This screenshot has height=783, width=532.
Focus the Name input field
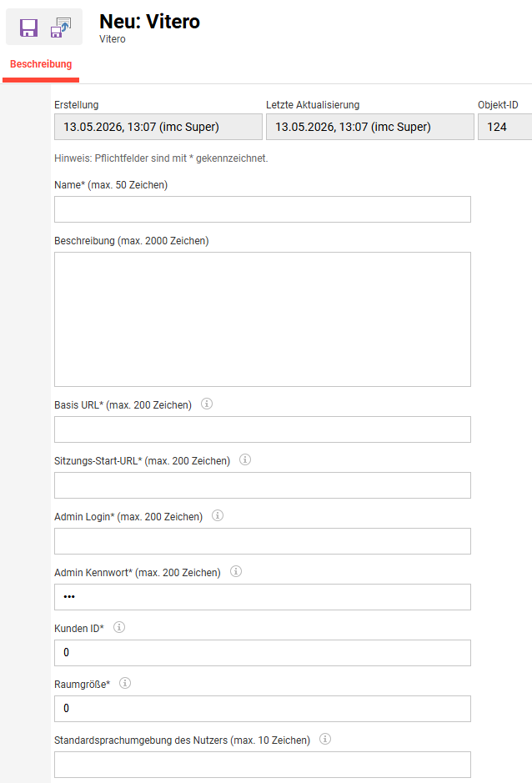point(263,209)
